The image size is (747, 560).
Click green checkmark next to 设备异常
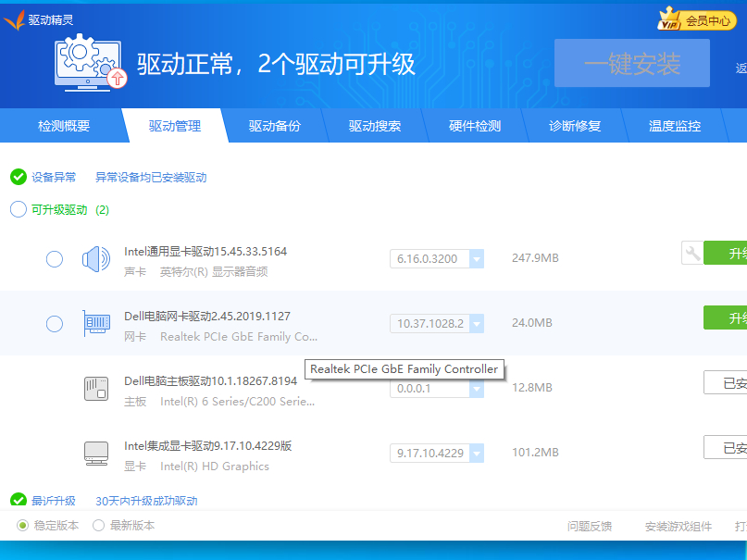pos(19,177)
